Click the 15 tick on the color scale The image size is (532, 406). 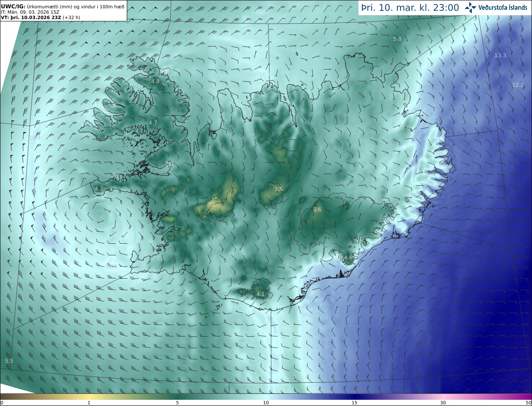point(355,403)
